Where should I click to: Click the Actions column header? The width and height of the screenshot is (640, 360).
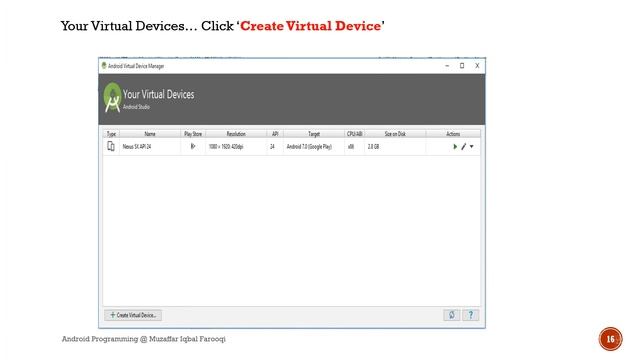pos(453,134)
